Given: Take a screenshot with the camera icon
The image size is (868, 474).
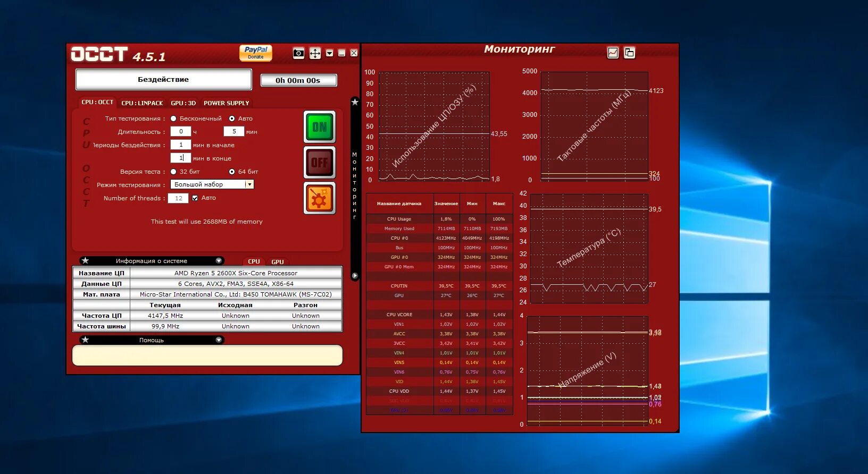Looking at the screenshot, I should pos(299,53).
